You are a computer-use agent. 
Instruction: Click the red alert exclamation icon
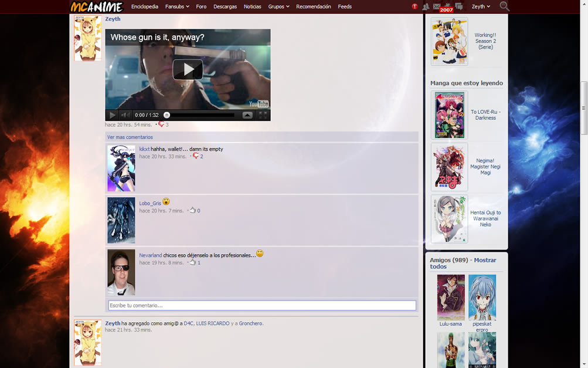[x=414, y=6]
